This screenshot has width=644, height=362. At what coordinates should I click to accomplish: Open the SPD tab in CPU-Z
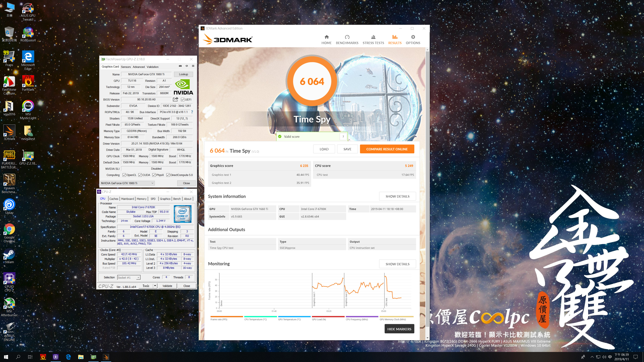[x=153, y=199]
